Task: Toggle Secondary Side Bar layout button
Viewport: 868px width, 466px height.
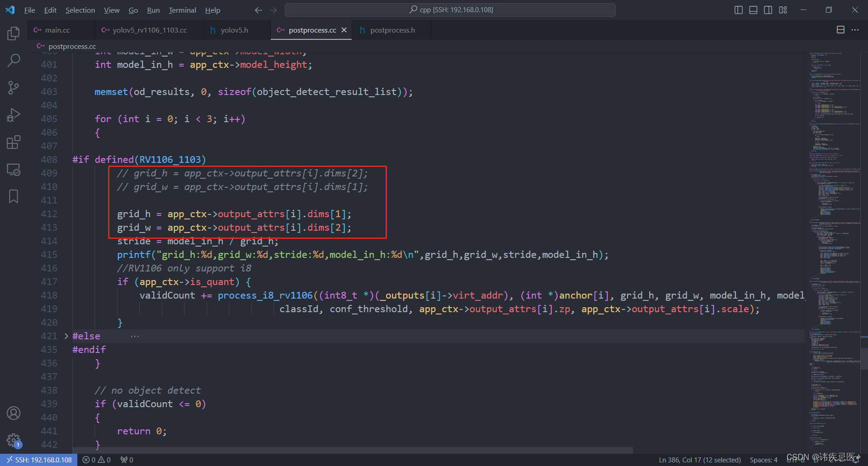Action: (x=768, y=10)
